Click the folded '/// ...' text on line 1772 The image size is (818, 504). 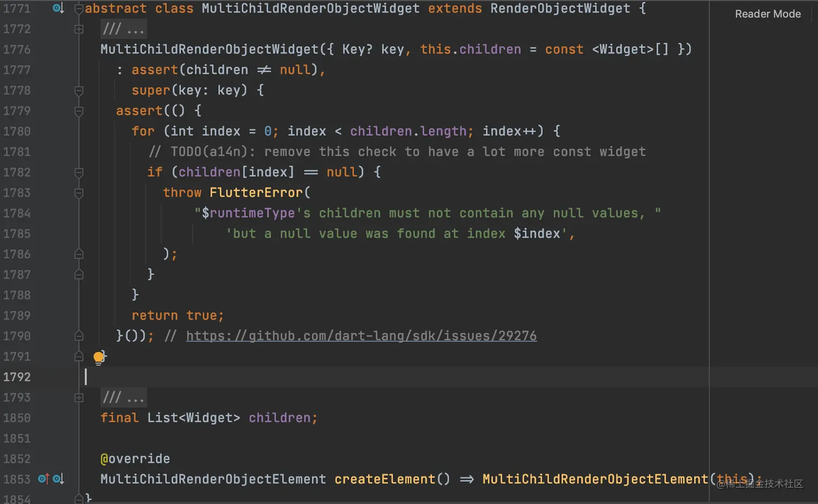123,29
